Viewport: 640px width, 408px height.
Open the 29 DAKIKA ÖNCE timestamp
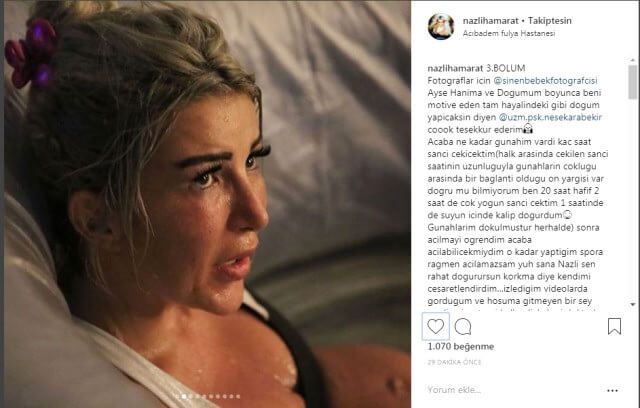coord(454,362)
